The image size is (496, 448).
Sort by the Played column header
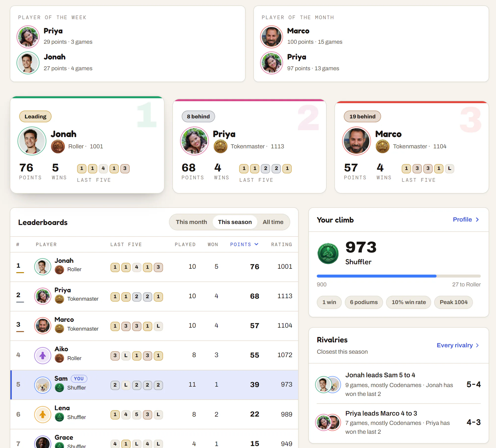tap(185, 244)
